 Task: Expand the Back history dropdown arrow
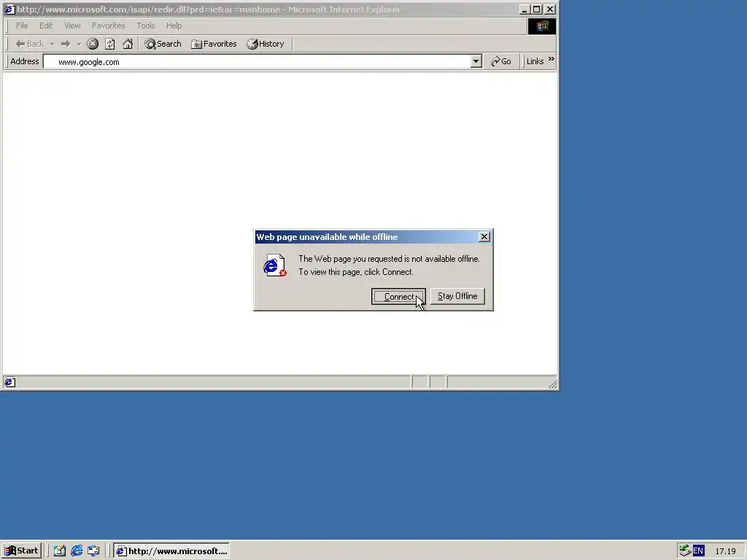coord(52,44)
